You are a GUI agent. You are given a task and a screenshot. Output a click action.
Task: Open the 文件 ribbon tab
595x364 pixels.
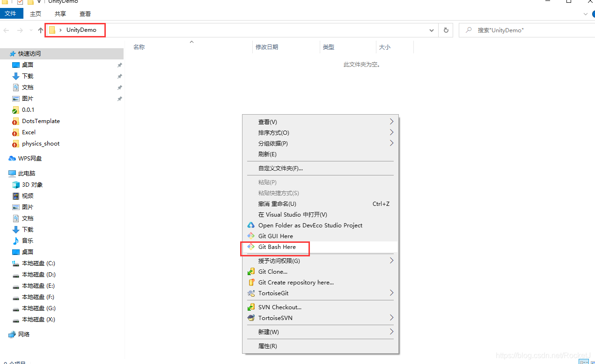point(11,14)
